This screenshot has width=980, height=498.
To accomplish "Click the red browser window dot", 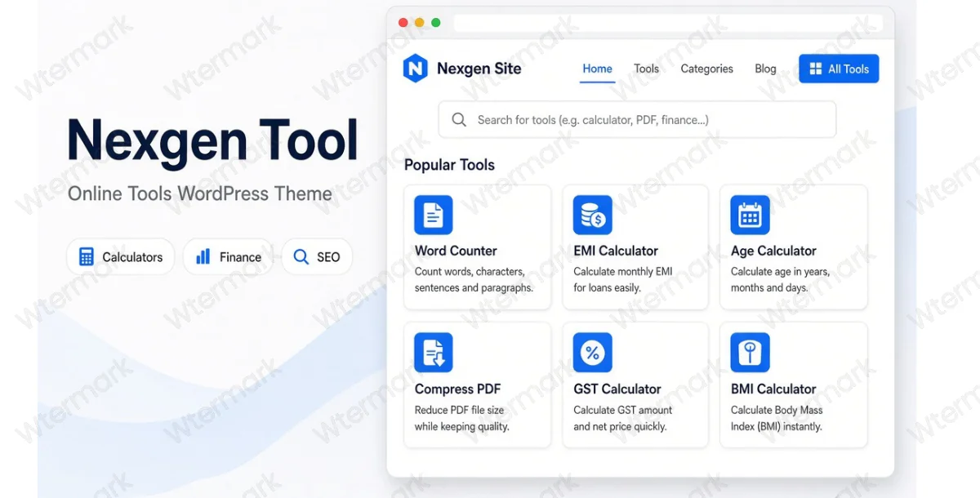I will [x=403, y=23].
